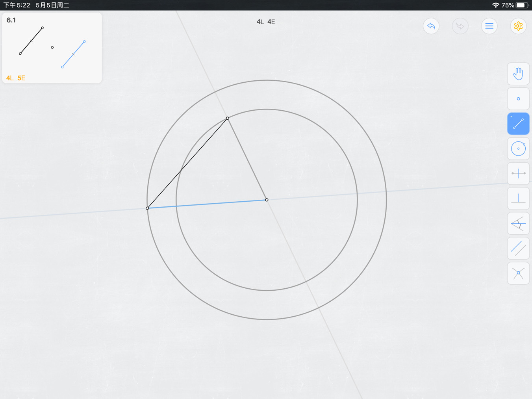Redo the construction step

pyautogui.click(x=460, y=26)
